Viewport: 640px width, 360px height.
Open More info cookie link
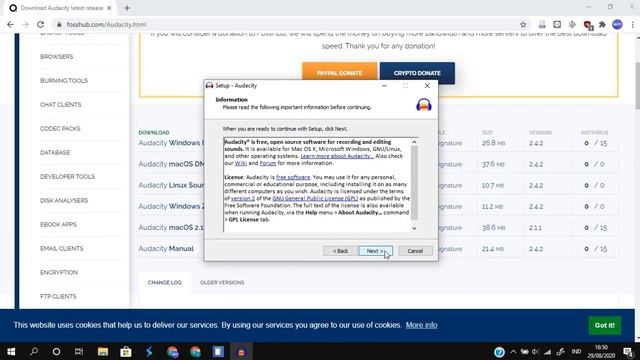(422, 325)
